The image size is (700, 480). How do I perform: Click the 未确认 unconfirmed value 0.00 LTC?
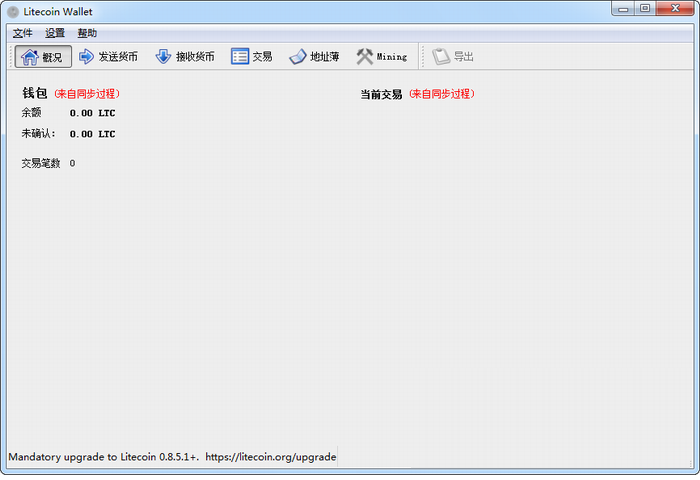pos(92,134)
